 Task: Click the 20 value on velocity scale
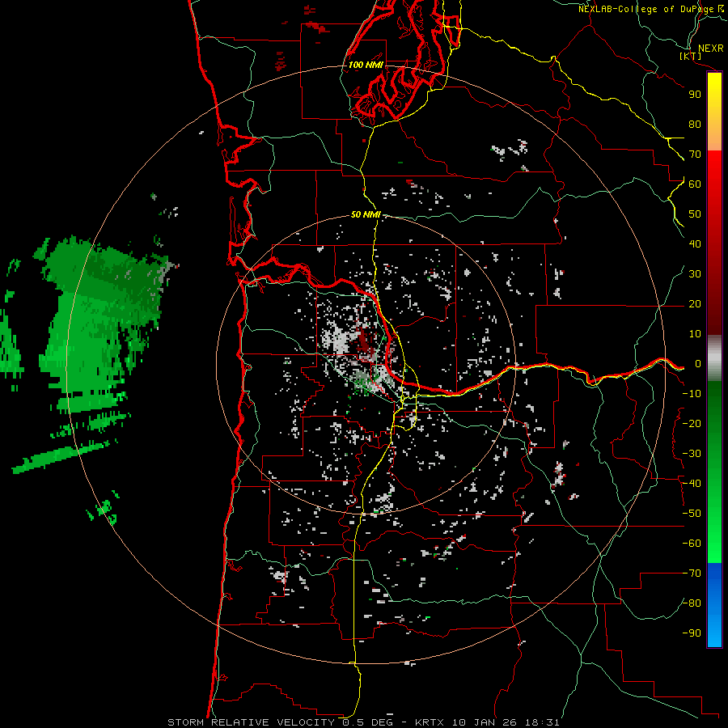pyautogui.click(x=695, y=303)
